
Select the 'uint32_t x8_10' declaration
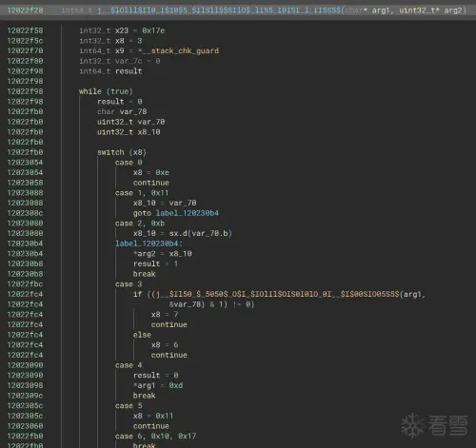click(x=129, y=132)
